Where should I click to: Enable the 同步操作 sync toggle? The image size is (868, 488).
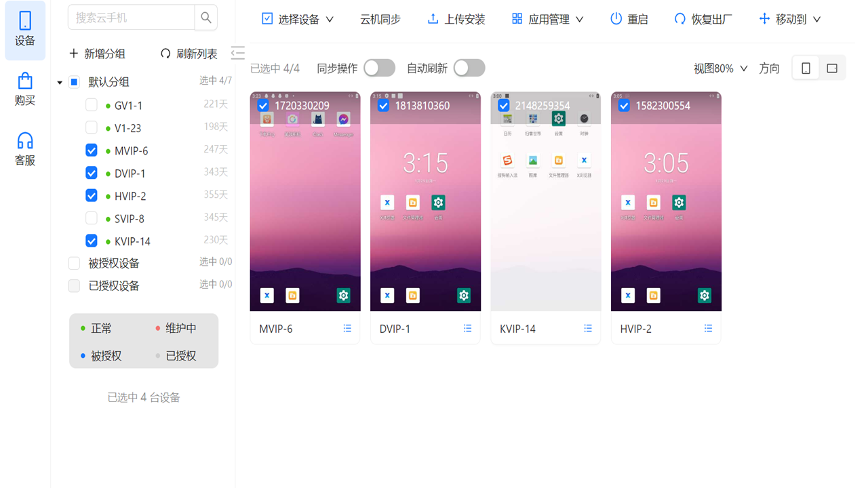379,68
